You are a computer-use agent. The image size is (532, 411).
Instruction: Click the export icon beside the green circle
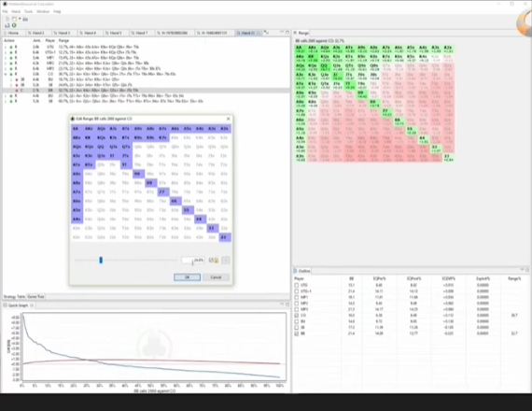(x=7, y=25)
